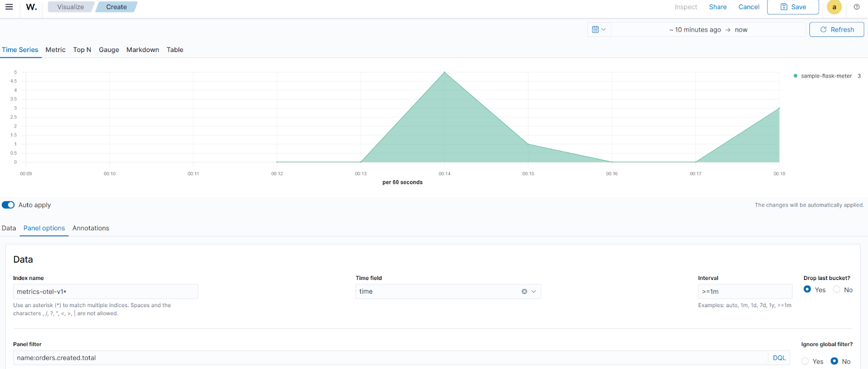Switch to the Gauge tab

(108, 50)
